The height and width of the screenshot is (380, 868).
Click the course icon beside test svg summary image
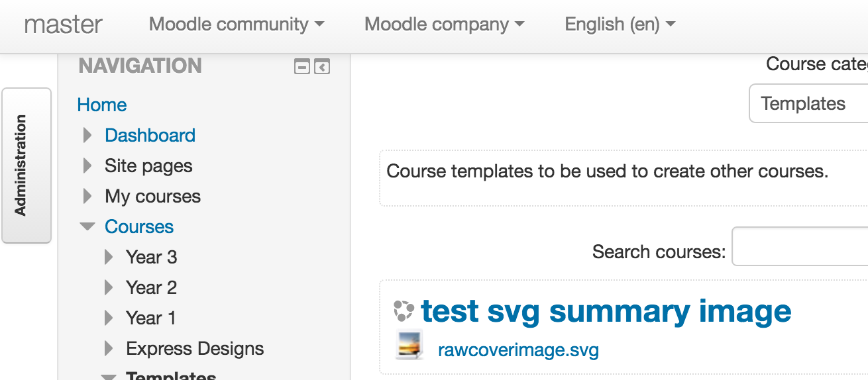click(404, 310)
